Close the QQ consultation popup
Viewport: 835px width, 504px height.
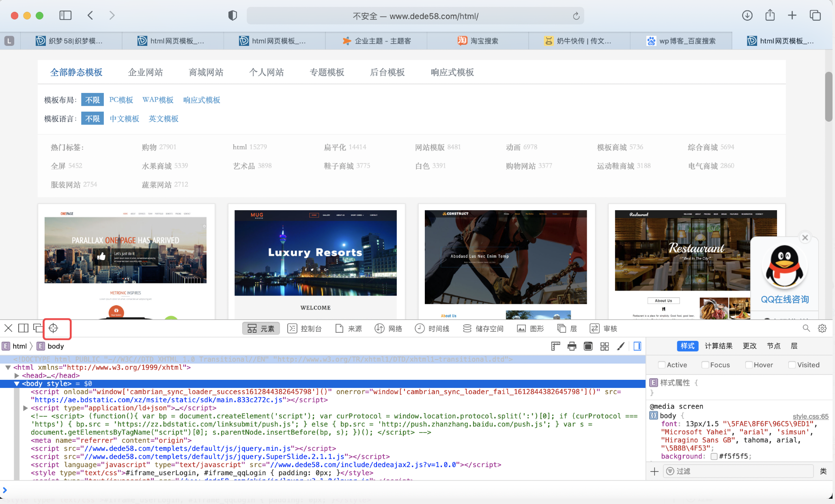click(805, 238)
